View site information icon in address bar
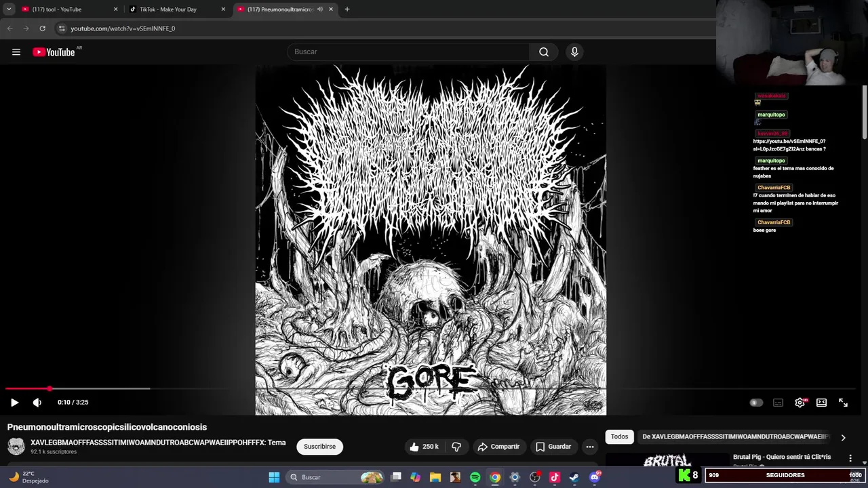 coord(62,28)
